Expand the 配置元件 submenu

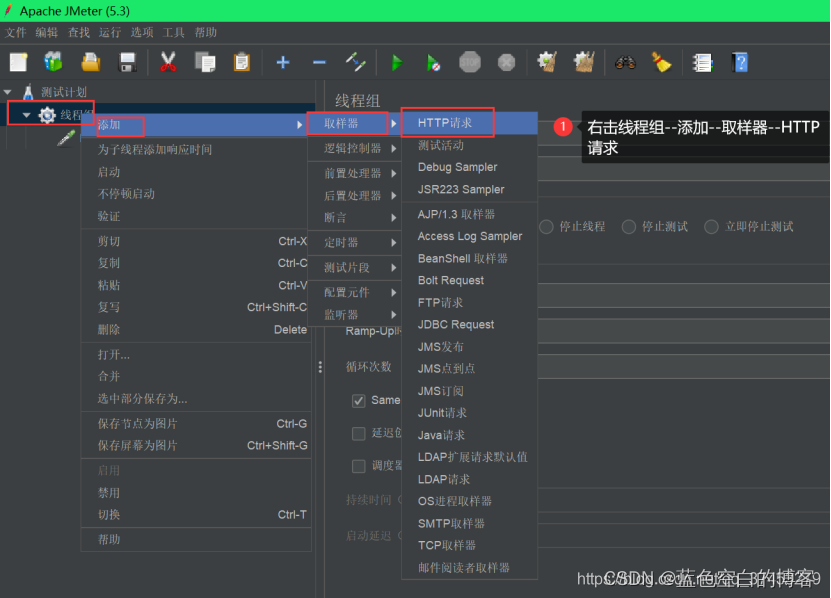pyautogui.click(x=354, y=292)
